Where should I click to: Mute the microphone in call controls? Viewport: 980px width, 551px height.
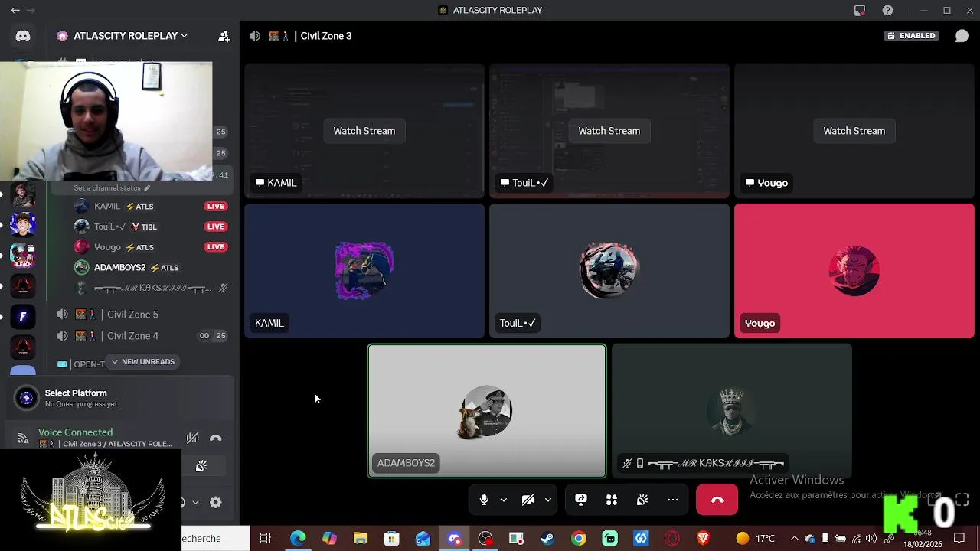point(484,500)
